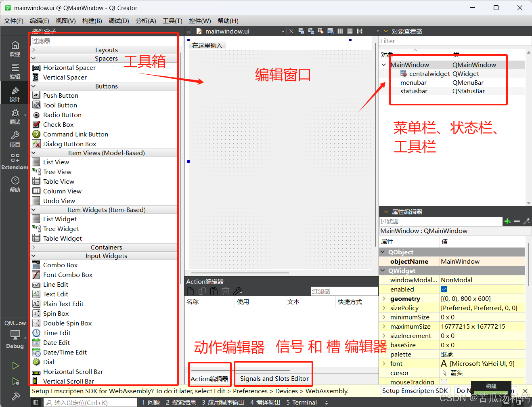Open the 工具(T) menu
The image size is (532, 407).
point(172,21)
